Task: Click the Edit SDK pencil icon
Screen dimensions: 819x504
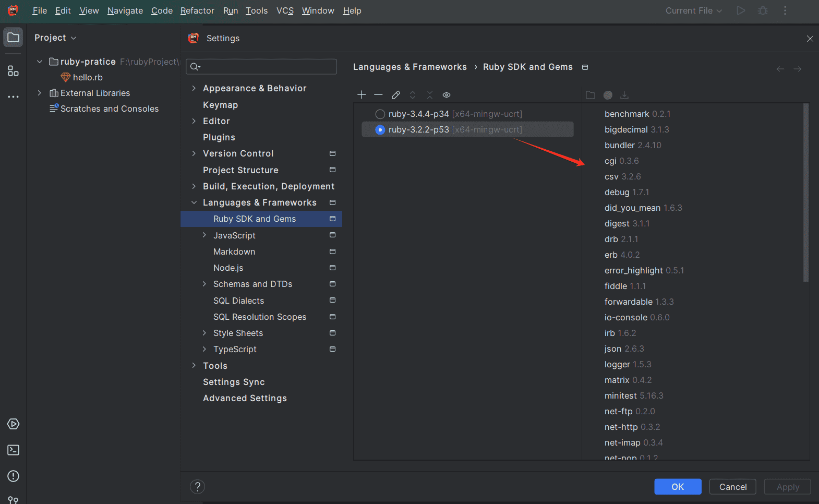Action: [x=396, y=94]
